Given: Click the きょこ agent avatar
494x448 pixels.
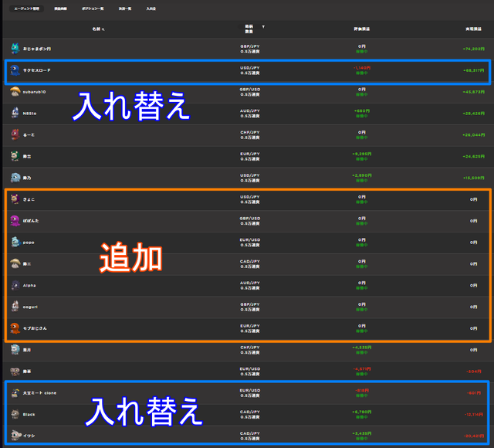Looking at the screenshot, I should point(15,199).
